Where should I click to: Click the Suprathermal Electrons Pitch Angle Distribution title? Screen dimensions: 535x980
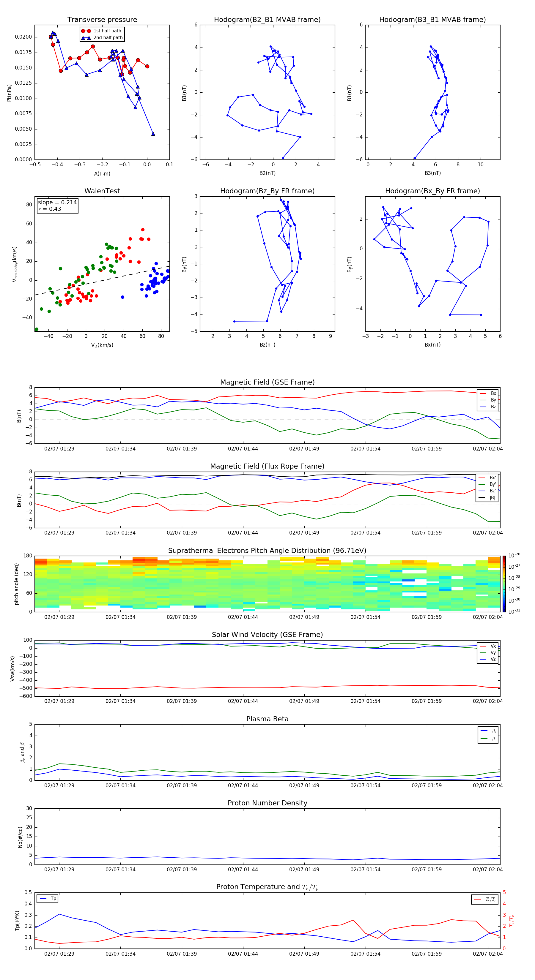click(x=267, y=551)
